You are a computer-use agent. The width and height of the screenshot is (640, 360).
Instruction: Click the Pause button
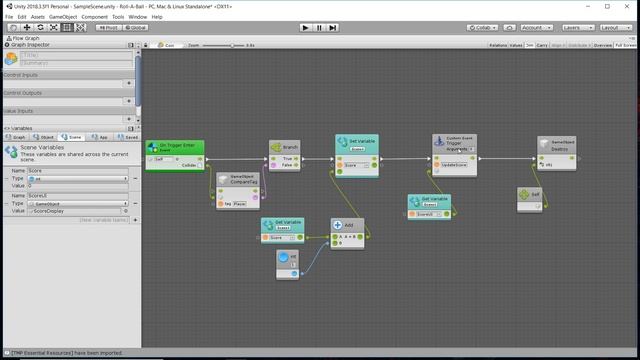coord(319,28)
